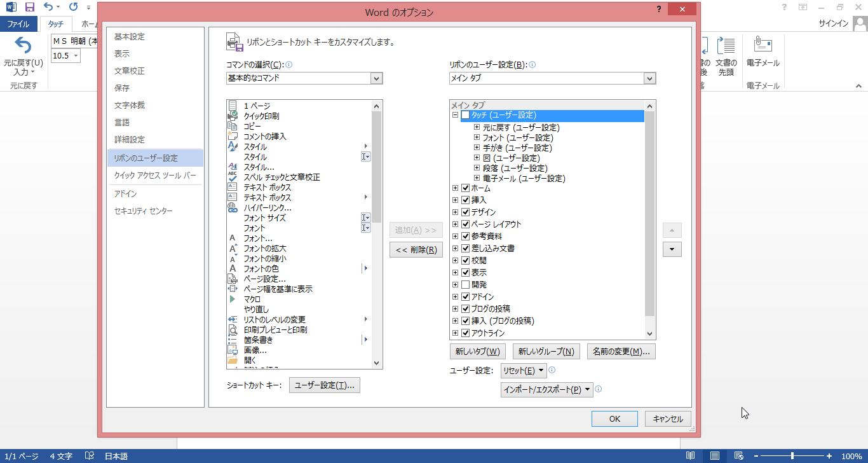The height and width of the screenshot is (463, 868).
Task: Select ページ幅を基準に表示 command
Action: [x=278, y=289]
